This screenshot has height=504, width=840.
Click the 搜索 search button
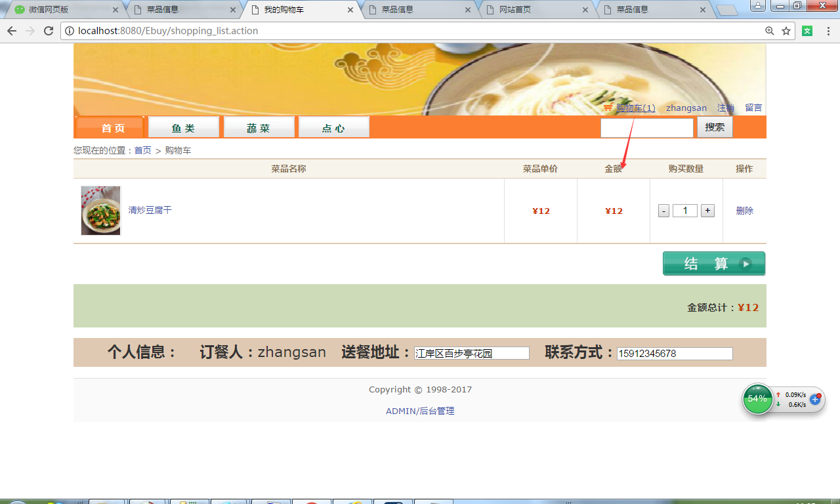pyautogui.click(x=715, y=127)
